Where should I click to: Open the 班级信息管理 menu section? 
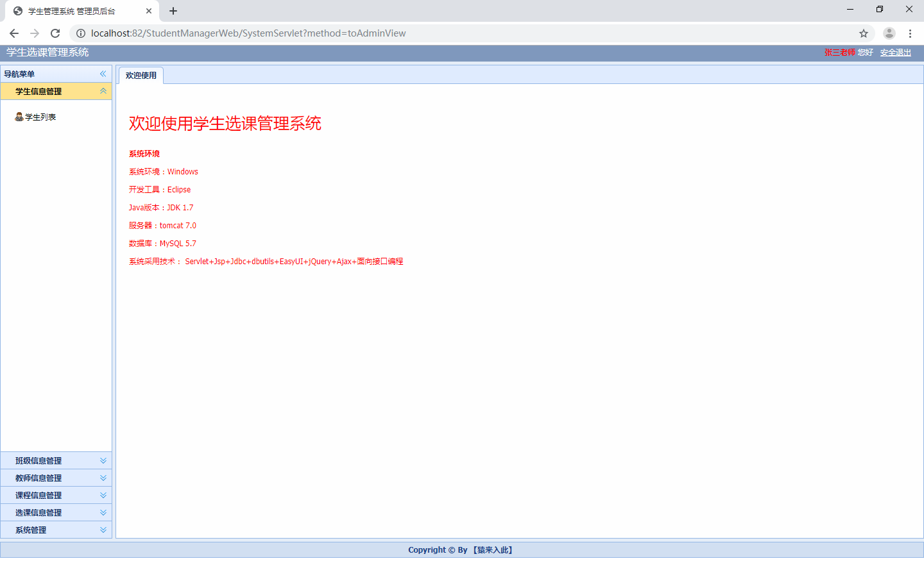tap(56, 460)
